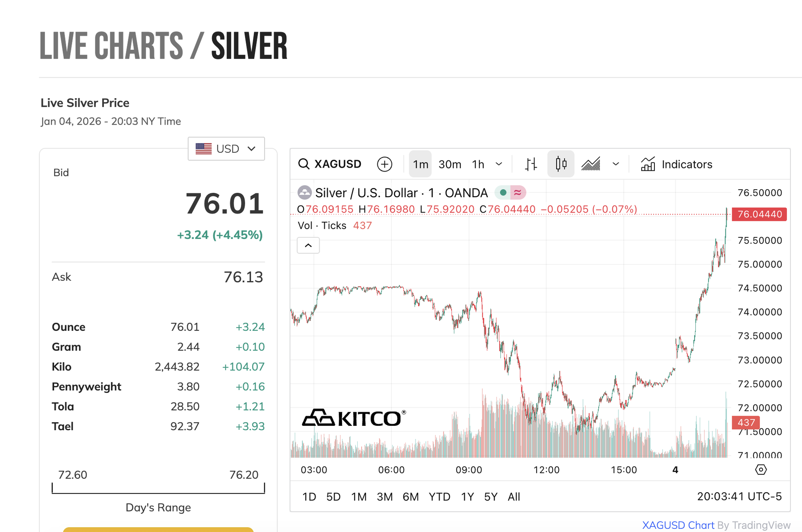Open the Indicators panel

[x=677, y=164]
